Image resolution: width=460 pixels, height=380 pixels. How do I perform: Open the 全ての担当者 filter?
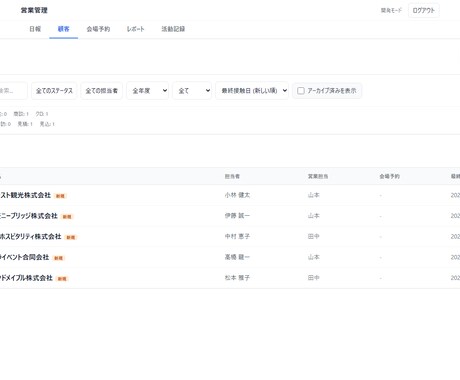102,91
